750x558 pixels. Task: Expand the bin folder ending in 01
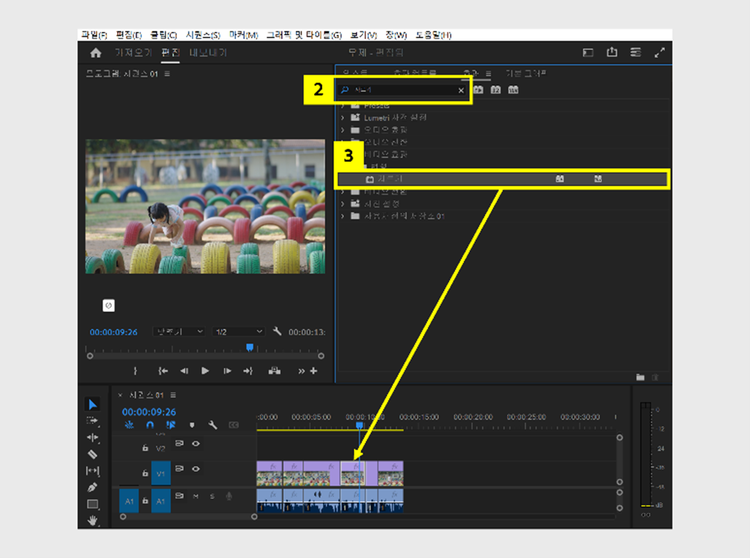point(342,216)
